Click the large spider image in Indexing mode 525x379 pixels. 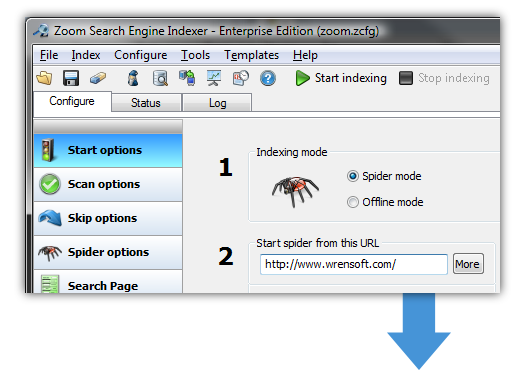[295, 191]
